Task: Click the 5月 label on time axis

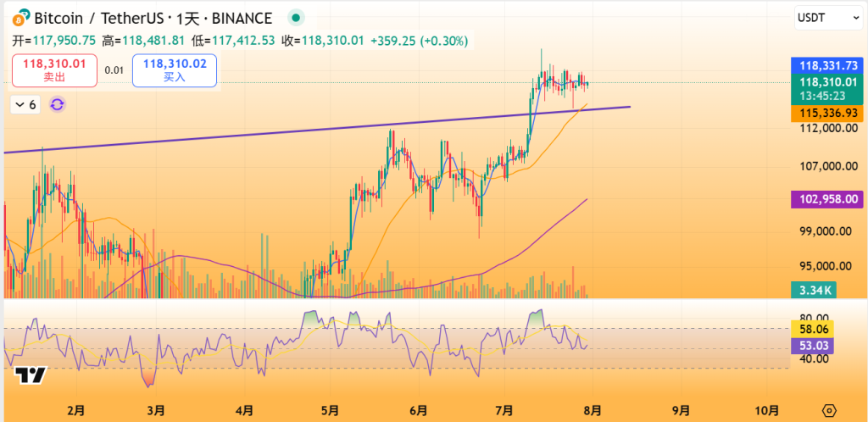Action: click(331, 410)
